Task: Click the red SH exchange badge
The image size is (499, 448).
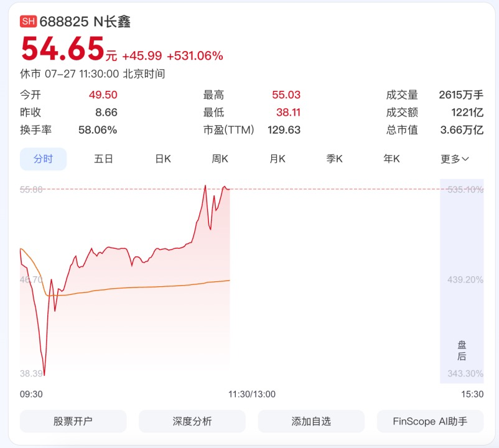Action: (29, 22)
